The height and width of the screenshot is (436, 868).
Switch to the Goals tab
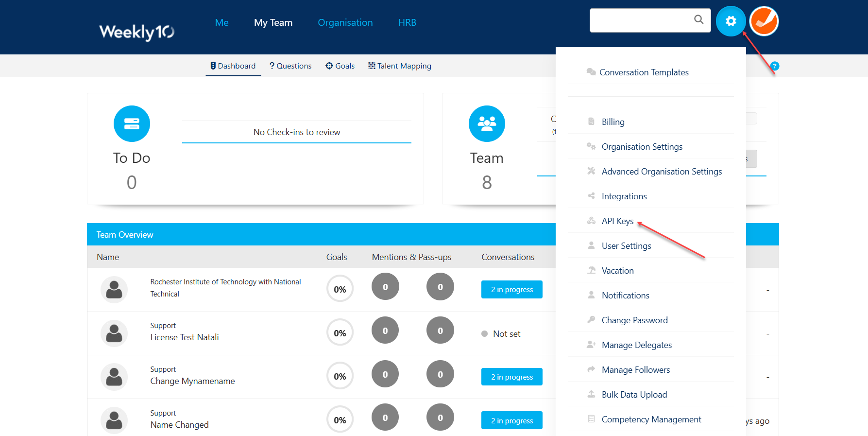pos(340,66)
